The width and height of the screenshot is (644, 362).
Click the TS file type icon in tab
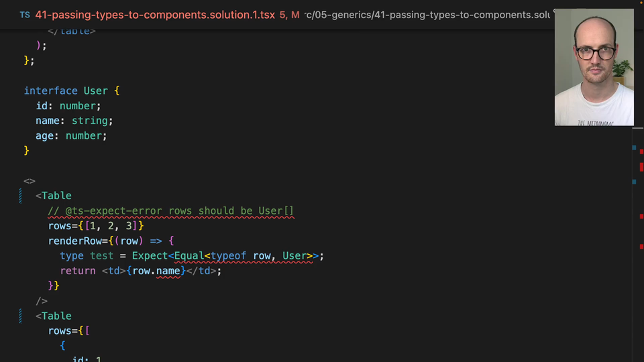(25, 15)
